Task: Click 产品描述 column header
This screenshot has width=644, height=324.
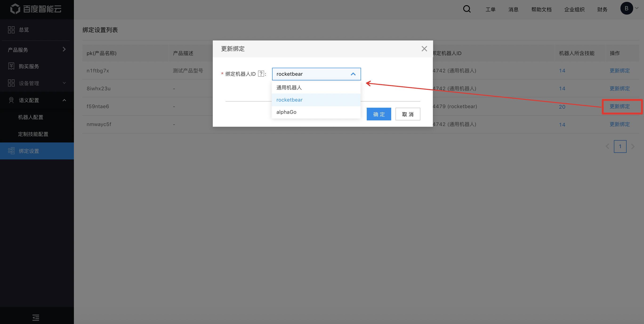Action: pyautogui.click(x=183, y=53)
